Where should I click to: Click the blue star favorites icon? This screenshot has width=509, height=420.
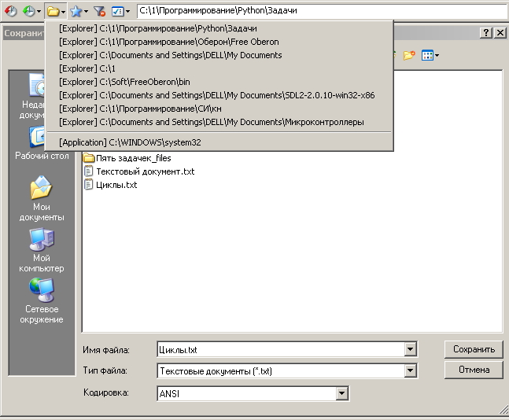point(76,11)
